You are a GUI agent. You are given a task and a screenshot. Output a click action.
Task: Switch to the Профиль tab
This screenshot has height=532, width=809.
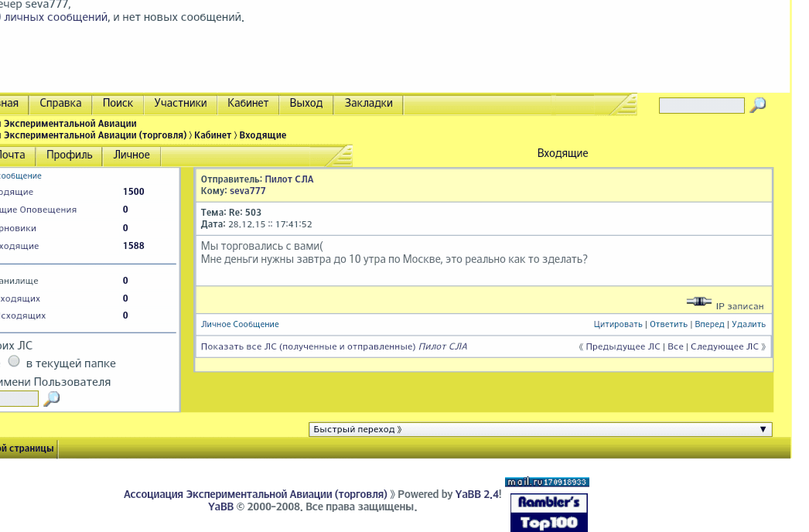click(x=69, y=155)
